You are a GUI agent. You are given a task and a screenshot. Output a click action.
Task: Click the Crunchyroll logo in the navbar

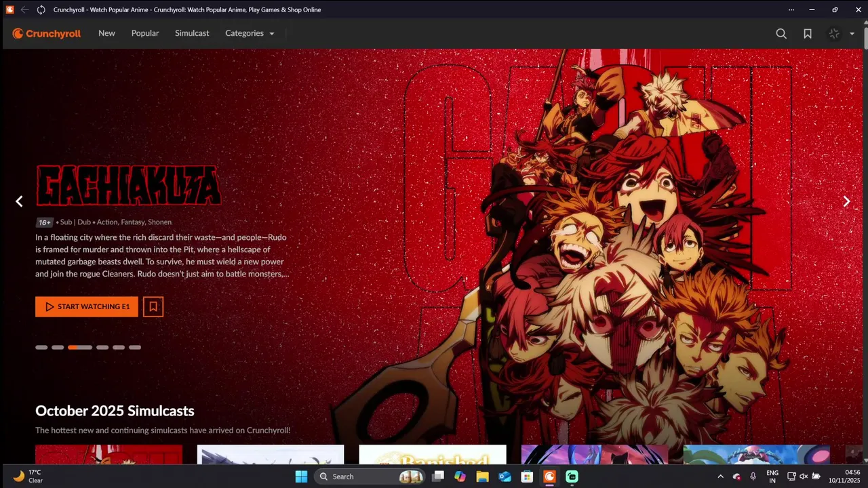point(47,33)
